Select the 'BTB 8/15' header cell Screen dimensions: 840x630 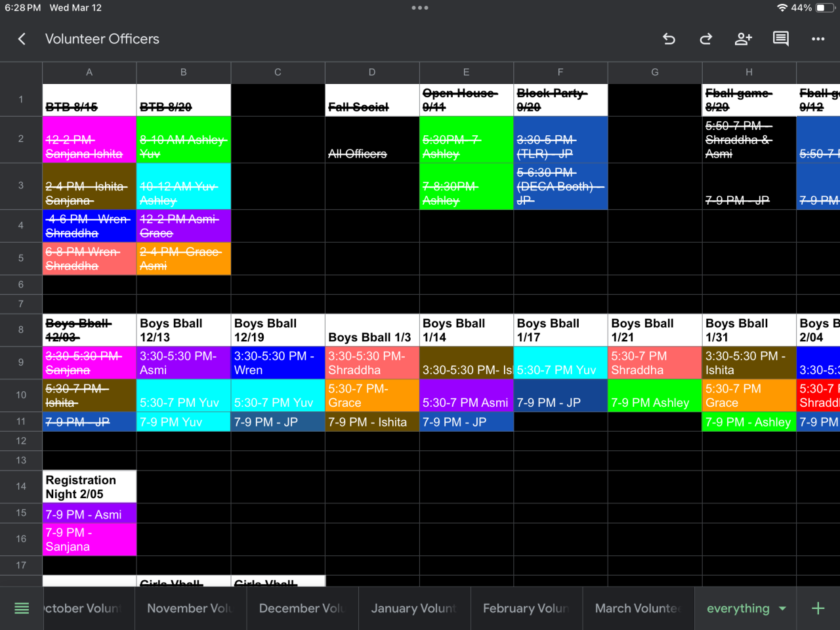tap(89, 100)
